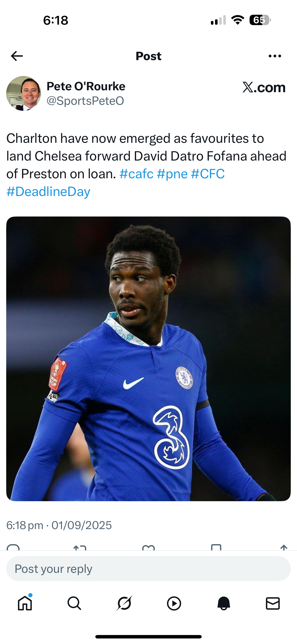Open the #pne hashtag
Viewport: 297px width, 644px height.
click(172, 174)
